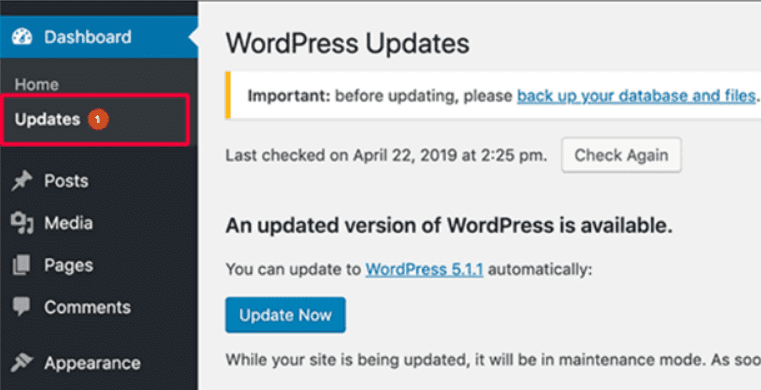Click the blue Update Now button
The width and height of the screenshot is (761, 390).
[x=285, y=315]
